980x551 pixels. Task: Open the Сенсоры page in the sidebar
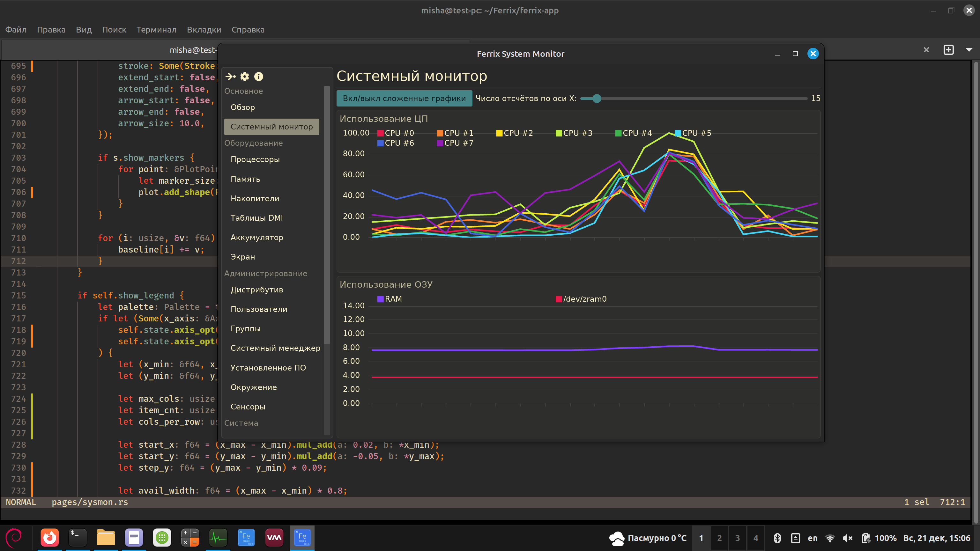point(248,407)
